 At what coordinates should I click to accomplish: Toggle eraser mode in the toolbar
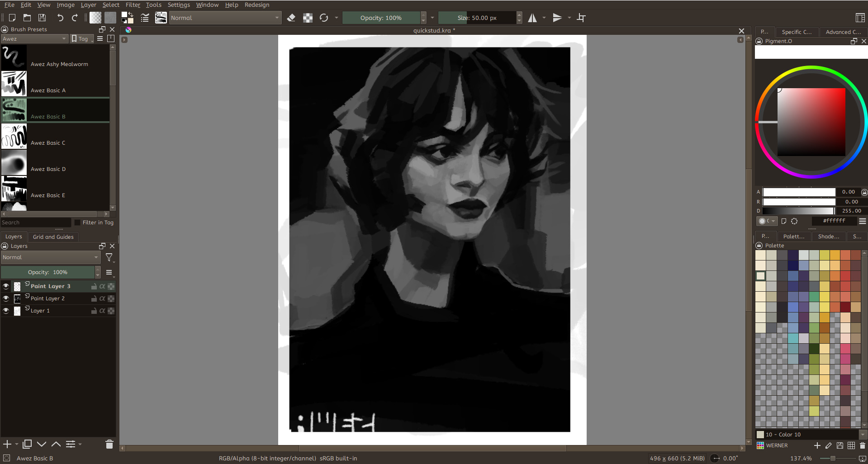[291, 18]
